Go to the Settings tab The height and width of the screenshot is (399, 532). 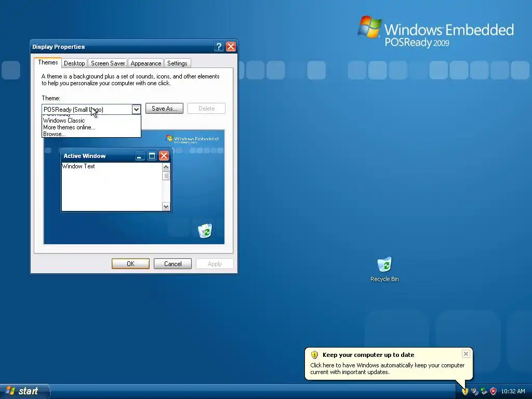pos(178,63)
